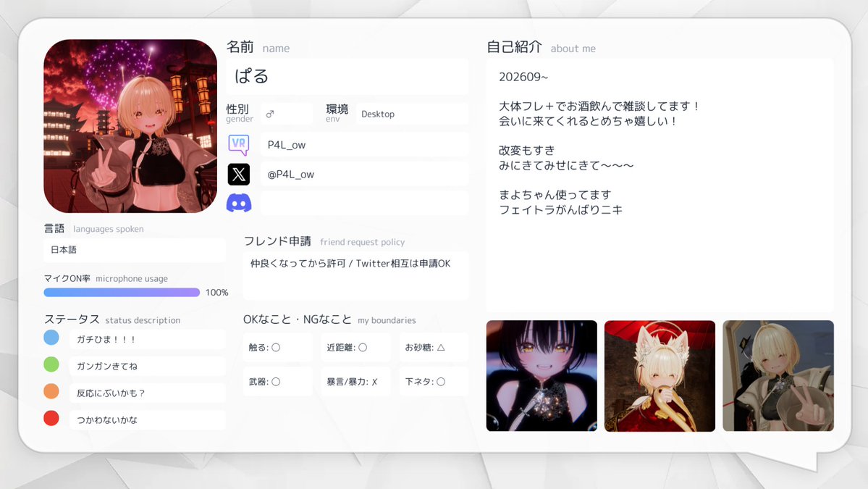Click the 性別 gender label
This screenshot has height=489, width=868.
point(239,113)
